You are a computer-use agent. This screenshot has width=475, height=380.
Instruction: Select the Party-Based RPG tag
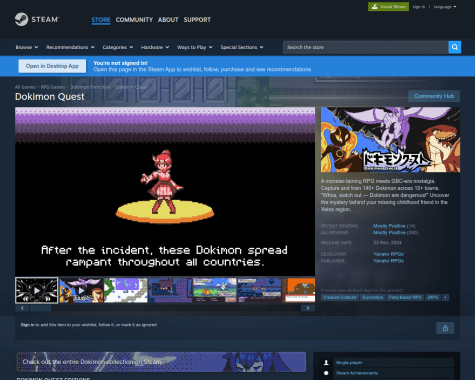point(405,297)
